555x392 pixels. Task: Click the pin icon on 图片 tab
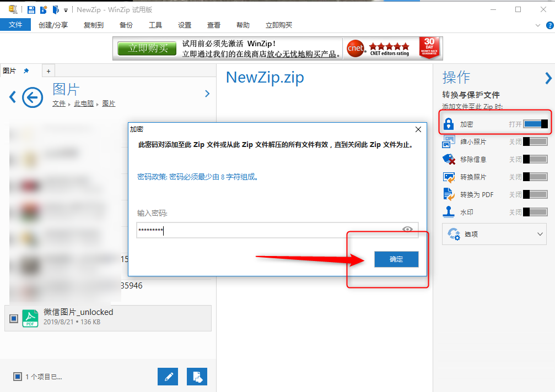tap(26, 70)
